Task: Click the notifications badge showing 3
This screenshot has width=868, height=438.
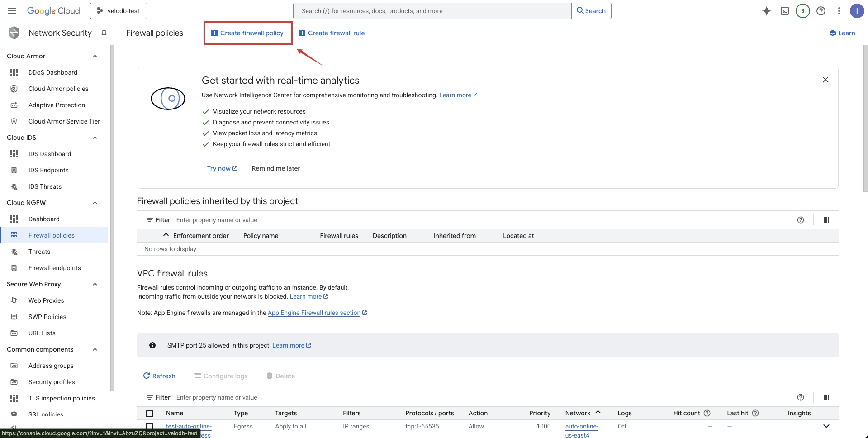Action: (803, 11)
